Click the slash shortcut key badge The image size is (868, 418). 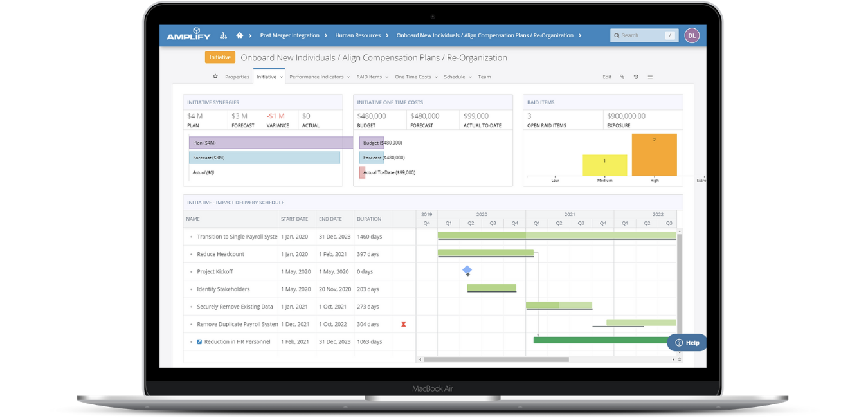pyautogui.click(x=670, y=35)
